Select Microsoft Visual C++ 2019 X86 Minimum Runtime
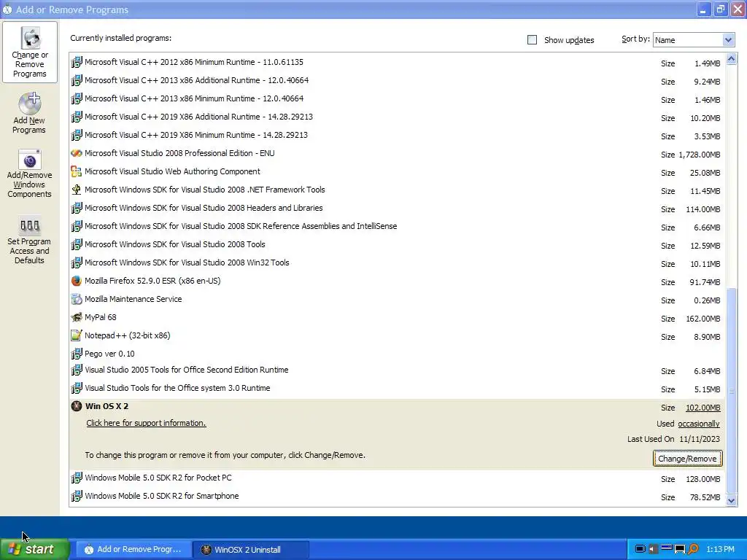 click(396, 135)
